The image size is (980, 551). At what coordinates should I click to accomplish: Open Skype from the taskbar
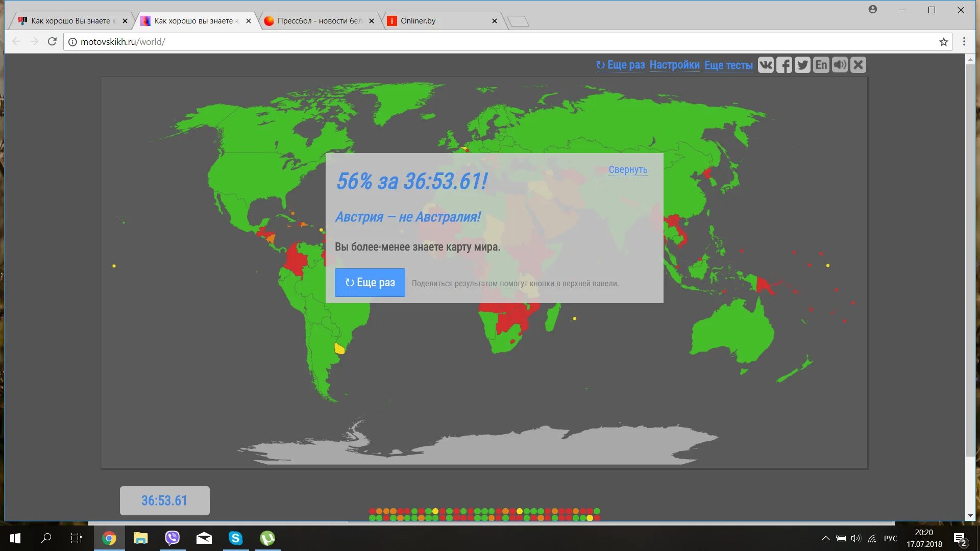click(235, 538)
